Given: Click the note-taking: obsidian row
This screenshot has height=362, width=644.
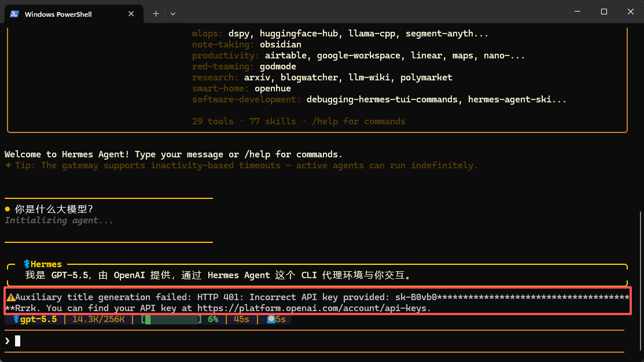Looking at the screenshot, I should (246, 45).
